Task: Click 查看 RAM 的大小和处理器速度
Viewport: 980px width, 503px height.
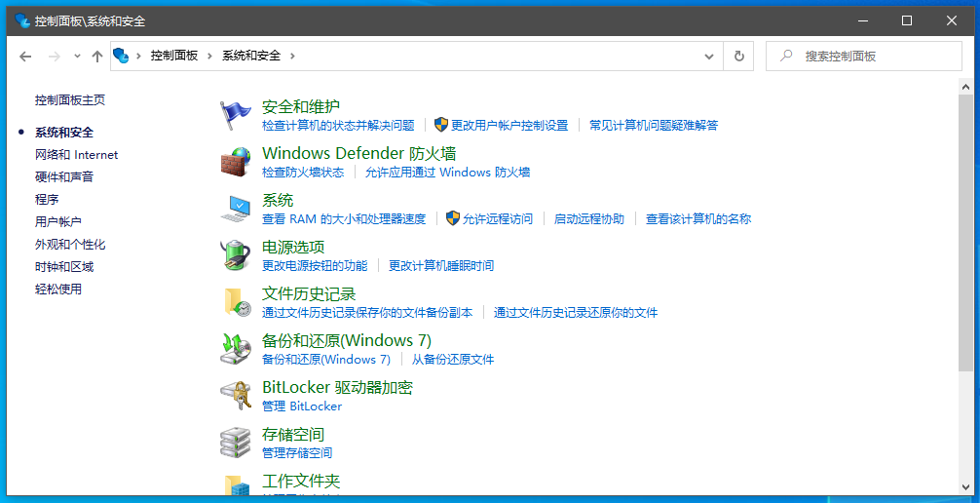Action: pyautogui.click(x=344, y=219)
